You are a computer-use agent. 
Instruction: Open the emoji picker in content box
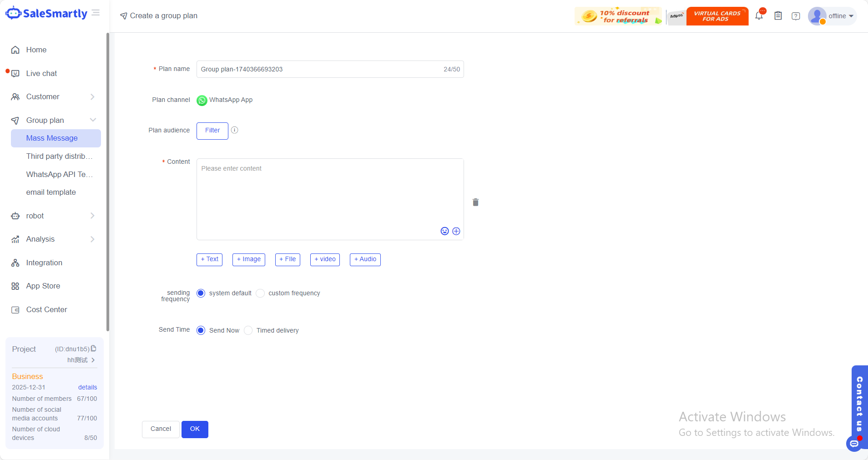[x=444, y=231]
